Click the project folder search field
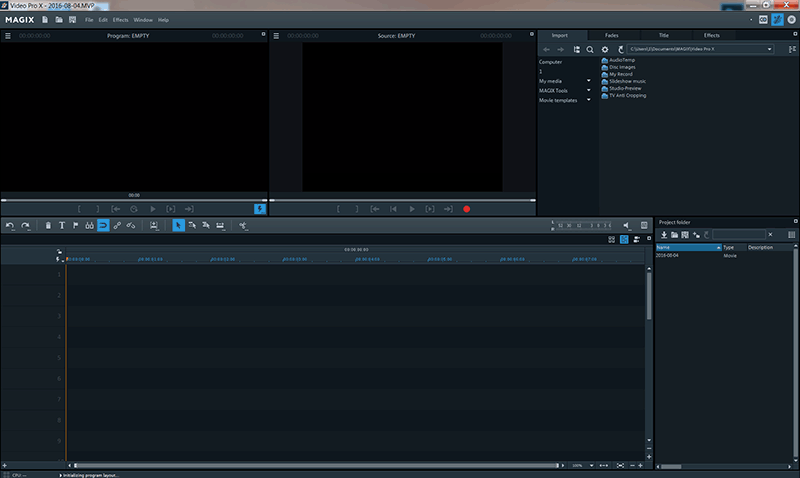Viewport: 800px width, 478px height. pos(738,235)
